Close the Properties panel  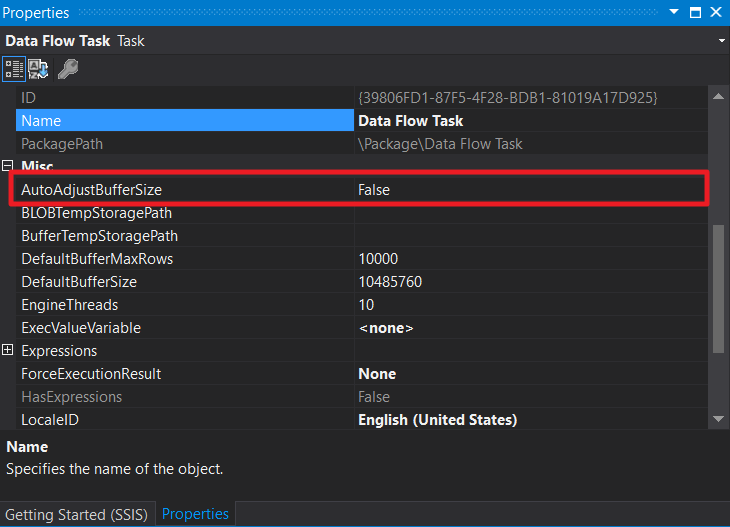pyautogui.click(x=716, y=12)
